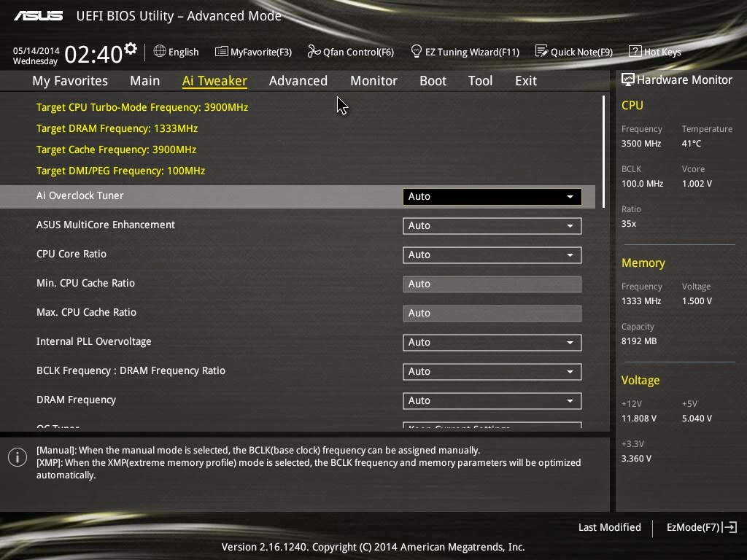Click the Qfan Control fan icon

click(x=314, y=51)
